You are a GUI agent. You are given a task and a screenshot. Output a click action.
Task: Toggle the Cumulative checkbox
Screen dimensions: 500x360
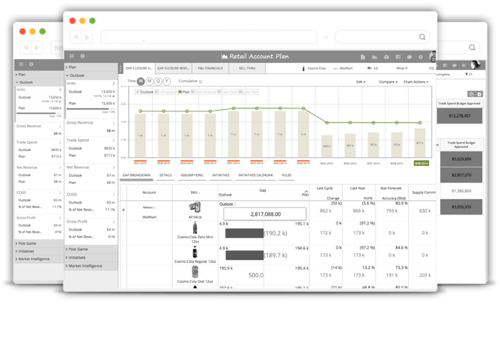[201, 81]
